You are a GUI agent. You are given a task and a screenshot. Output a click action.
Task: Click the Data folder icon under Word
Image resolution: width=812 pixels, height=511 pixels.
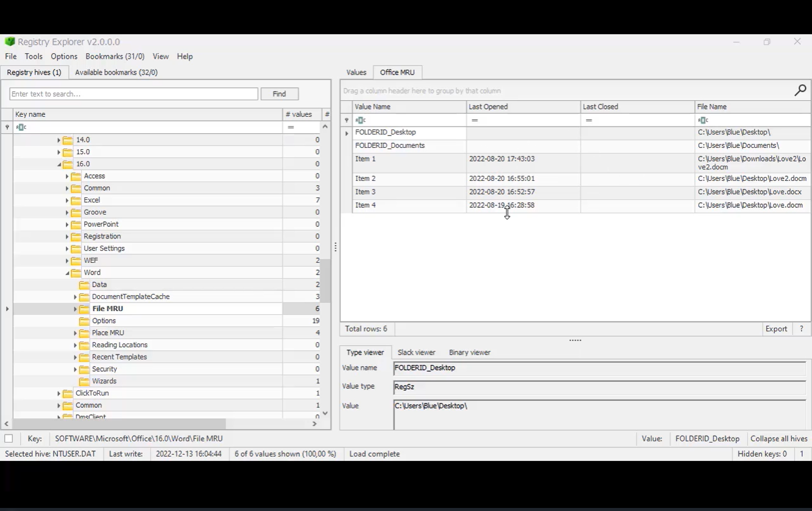[84, 285]
